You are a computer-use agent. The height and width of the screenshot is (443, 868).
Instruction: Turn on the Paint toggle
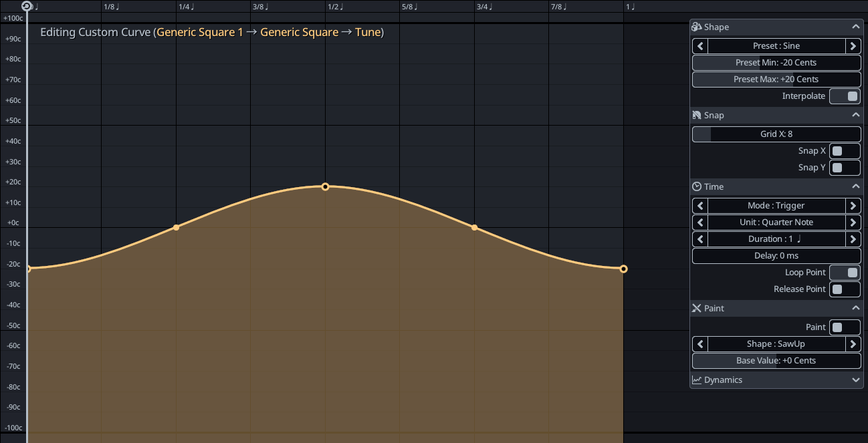(845, 327)
